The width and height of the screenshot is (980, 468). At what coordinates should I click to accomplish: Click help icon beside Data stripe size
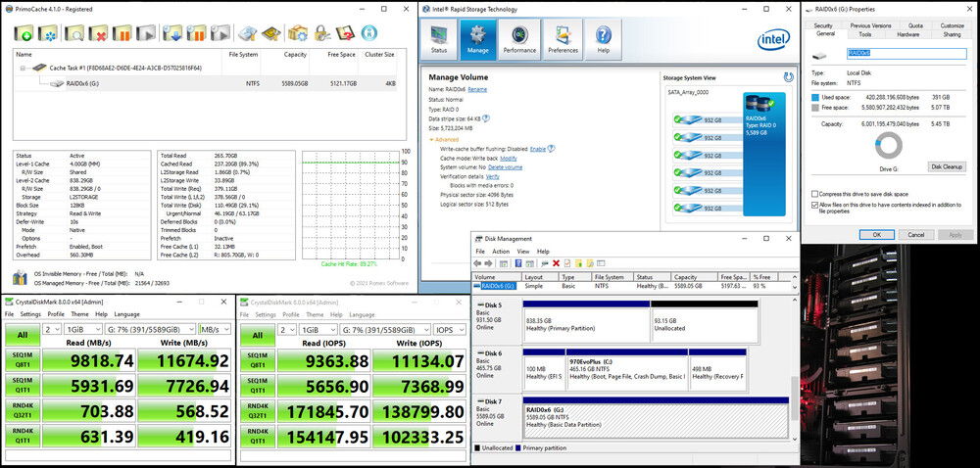(x=486, y=117)
